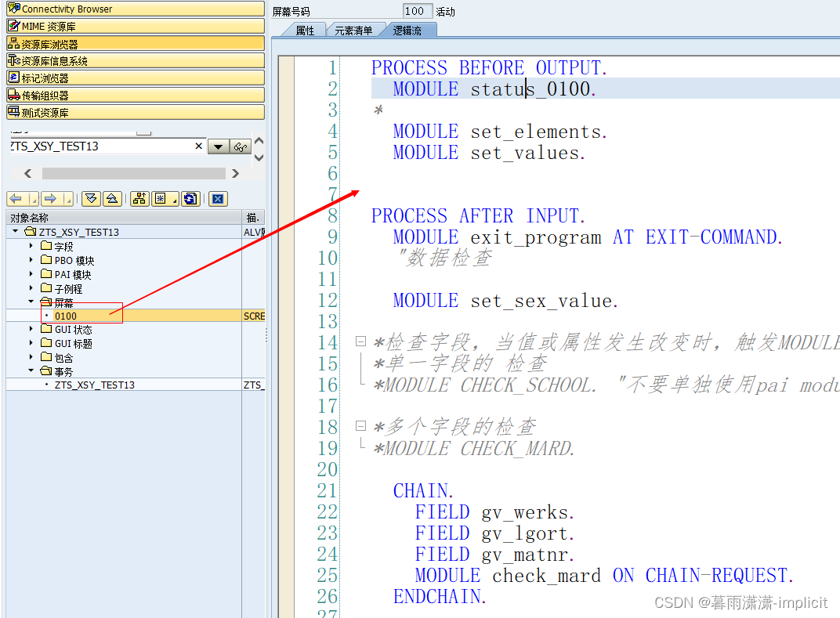The width and height of the screenshot is (840, 618).
Task: Click the horizontal scrollbar right arrow
Action: (235, 174)
